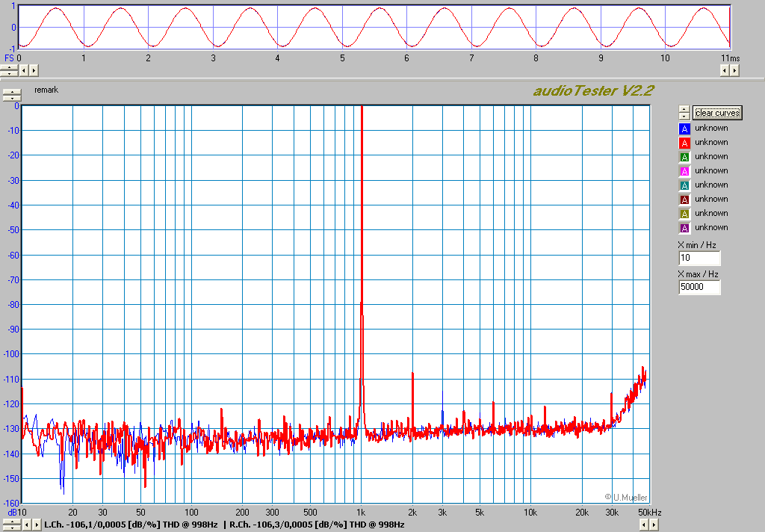Toggle the red curve A button

(684, 142)
